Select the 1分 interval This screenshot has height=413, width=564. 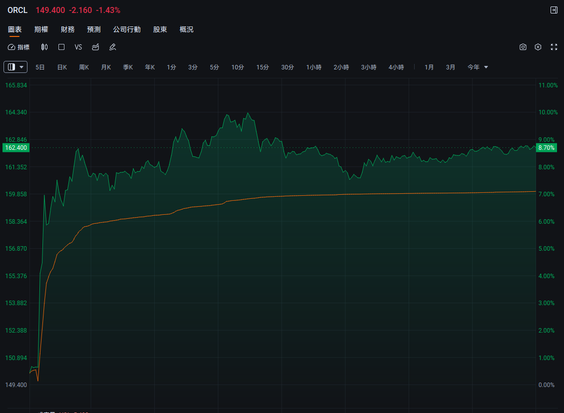click(171, 67)
